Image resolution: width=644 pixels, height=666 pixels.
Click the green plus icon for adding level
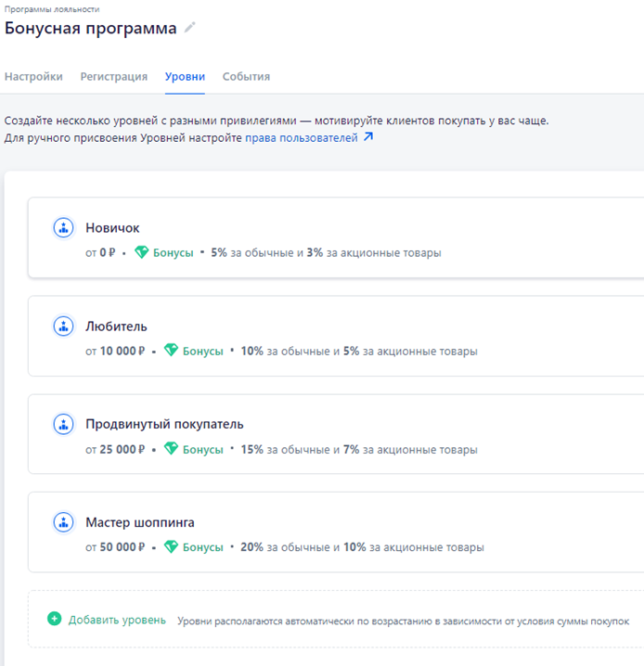[x=55, y=619]
